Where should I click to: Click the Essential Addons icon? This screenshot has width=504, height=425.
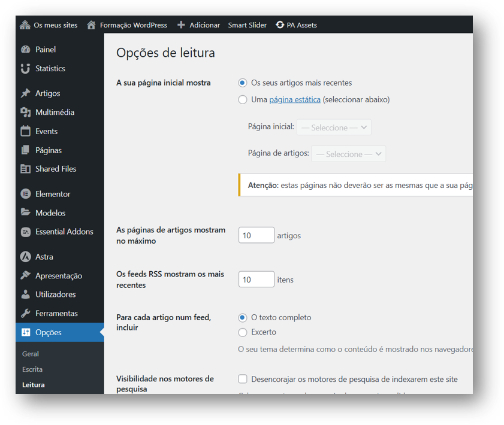click(25, 232)
